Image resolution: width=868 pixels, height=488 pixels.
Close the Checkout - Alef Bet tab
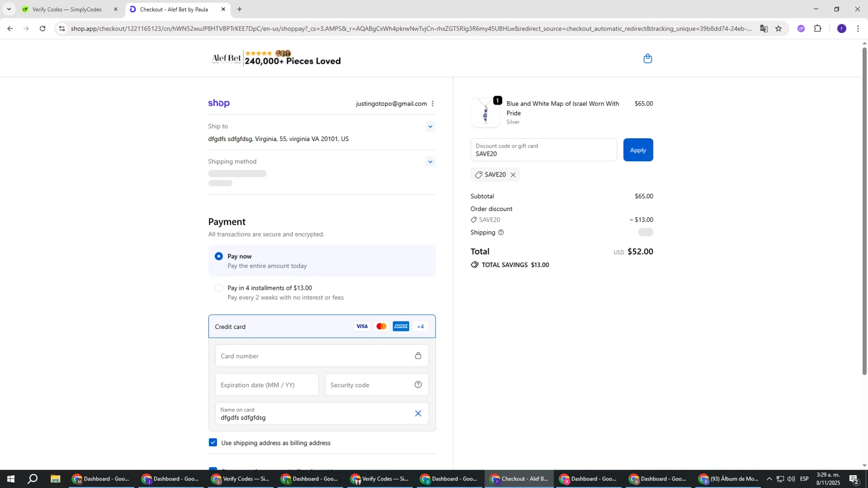[223, 9]
